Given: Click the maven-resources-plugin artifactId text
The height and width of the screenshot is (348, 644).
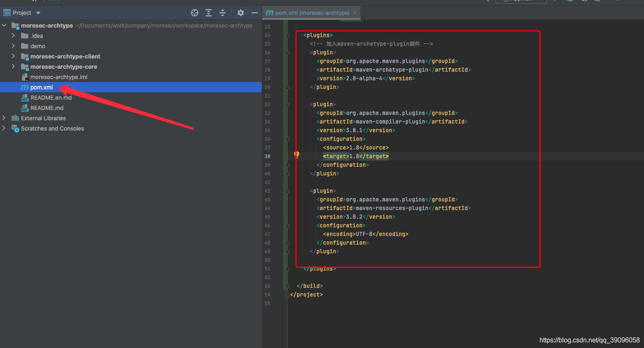Looking at the screenshot, I should coord(392,208).
